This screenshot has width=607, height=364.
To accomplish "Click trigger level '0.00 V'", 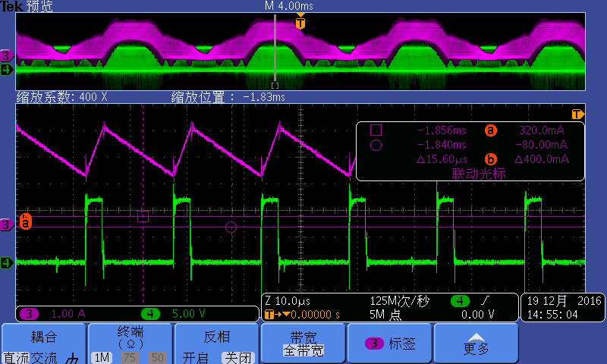I will click(478, 314).
